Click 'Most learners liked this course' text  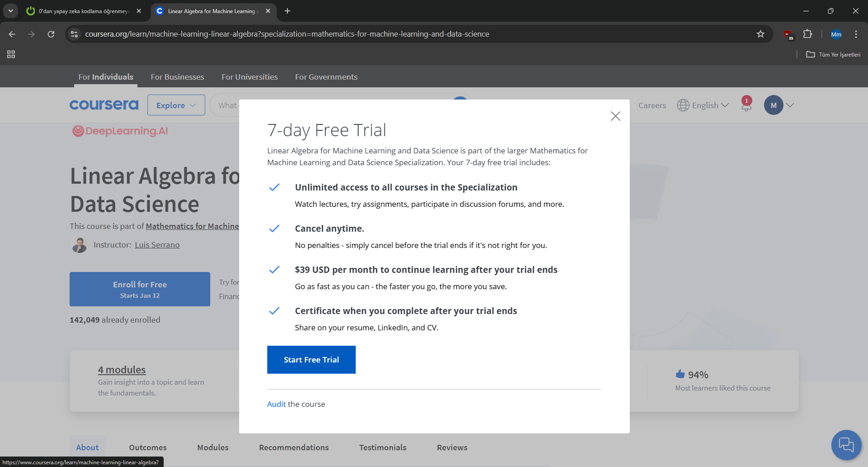pos(723,388)
